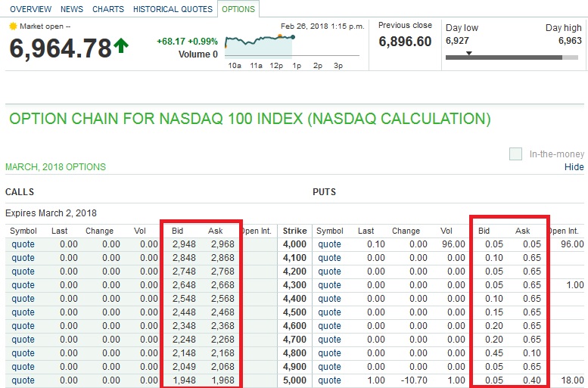Open put quote for 4,300 strike
588x388 pixels.
[329, 285]
